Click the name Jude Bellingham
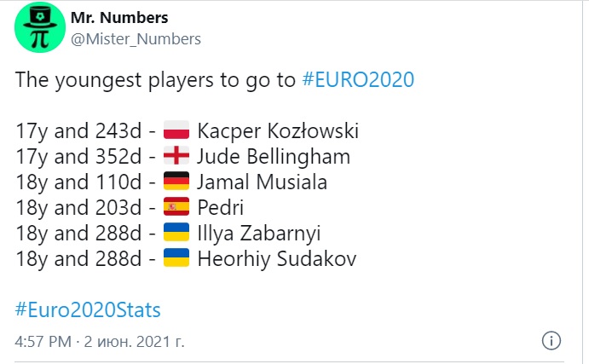The image size is (589, 364). (274, 157)
